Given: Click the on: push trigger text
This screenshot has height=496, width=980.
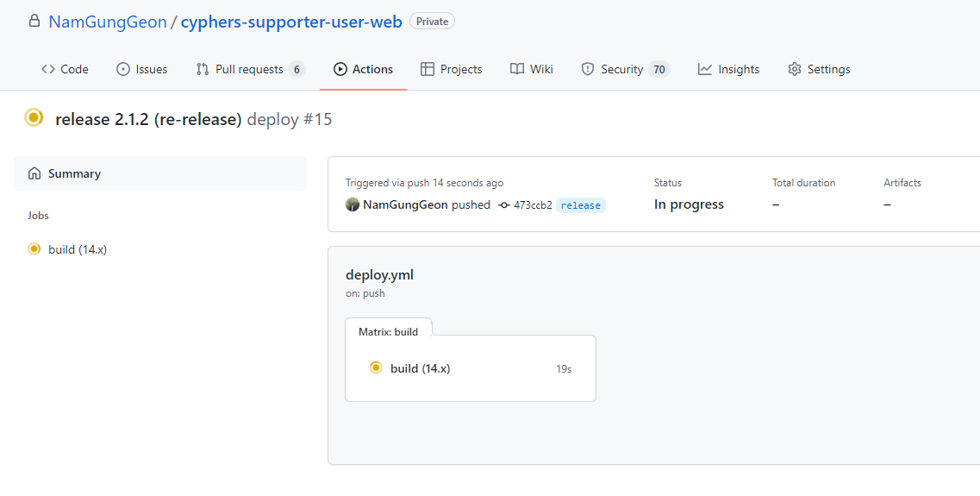Looking at the screenshot, I should click(365, 292).
